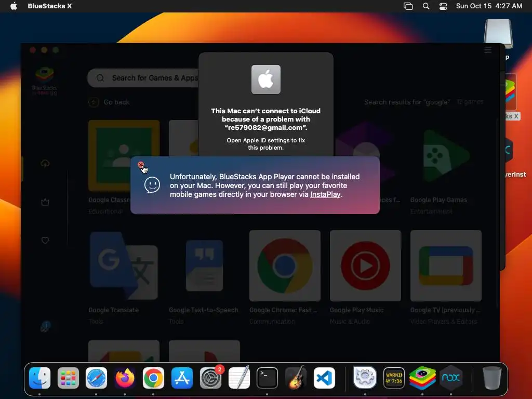Viewport: 532px width, 399px height.
Task: Open Terminal from the Dock
Action: pyautogui.click(x=268, y=378)
